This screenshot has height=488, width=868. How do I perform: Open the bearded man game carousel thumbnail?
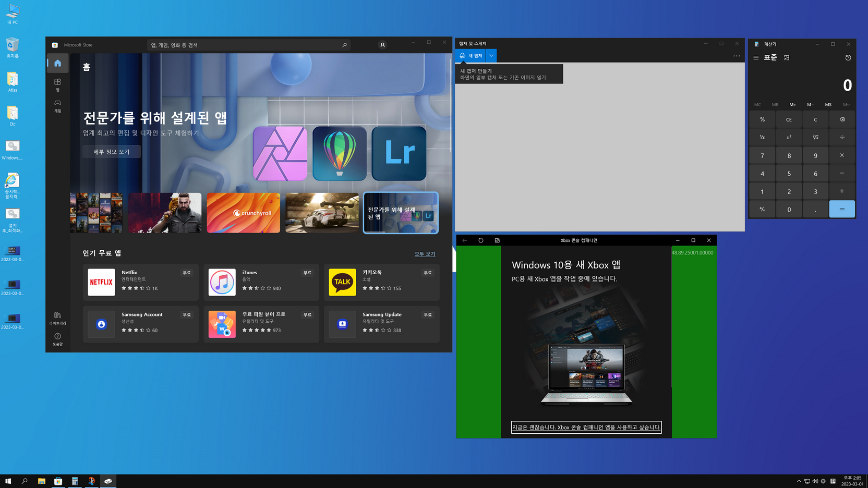click(165, 213)
